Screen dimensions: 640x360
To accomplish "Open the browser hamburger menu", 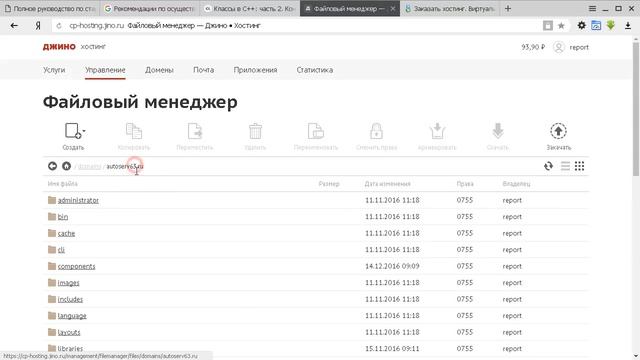I will [592, 9].
